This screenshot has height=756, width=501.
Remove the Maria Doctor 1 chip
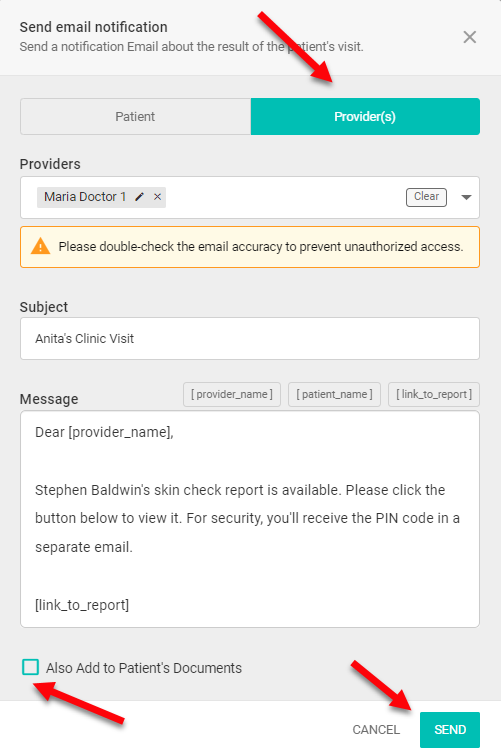157,197
